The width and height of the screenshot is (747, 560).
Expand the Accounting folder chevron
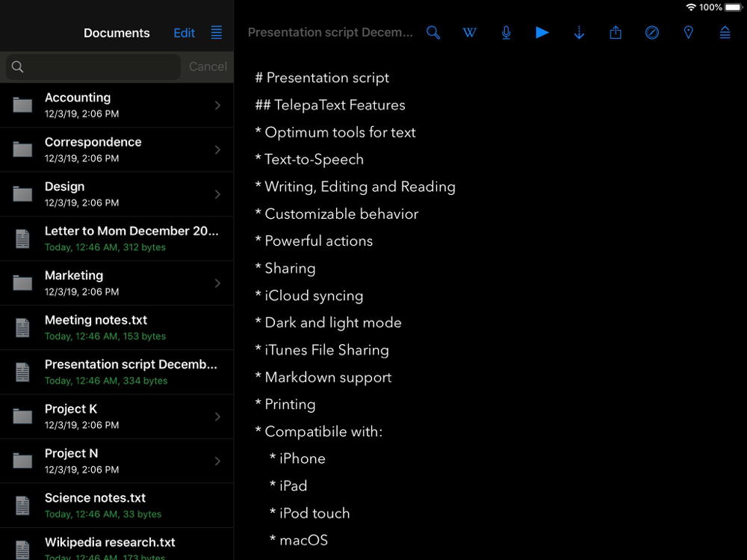click(x=217, y=105)
